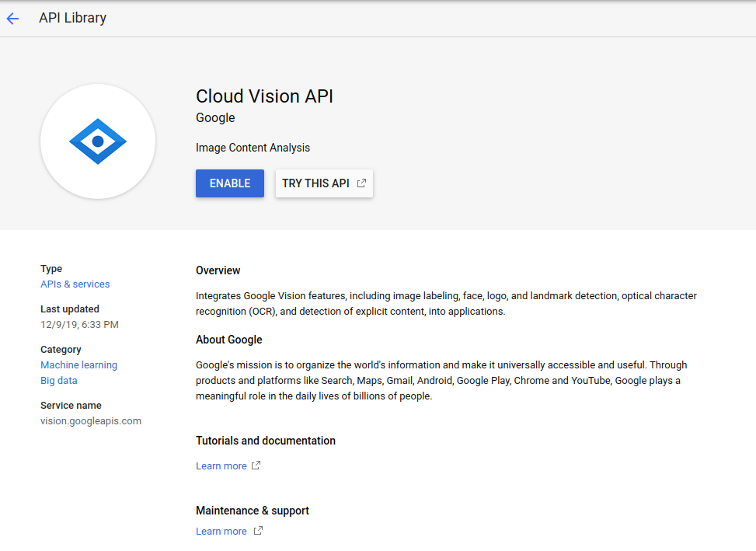Click the API Library page title
Viewport: 756px width, 551px height.
[73, 18]
